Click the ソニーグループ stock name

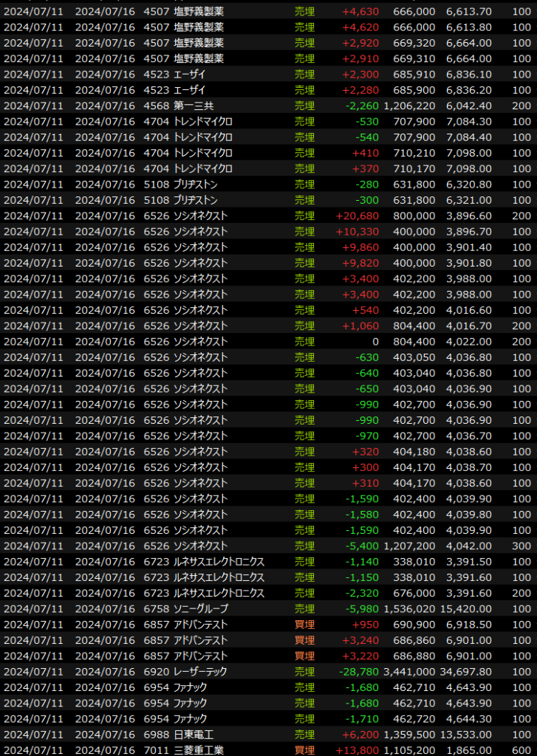[201, 608]
